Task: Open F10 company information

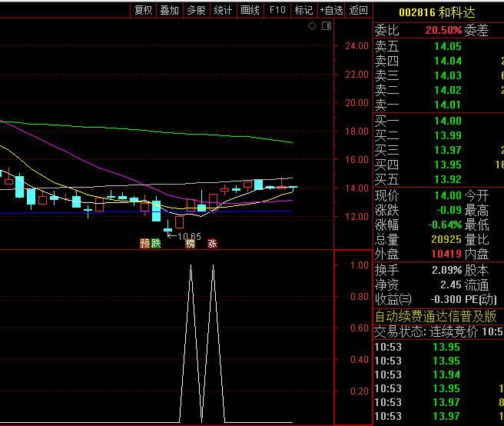Action: point(277,10)
